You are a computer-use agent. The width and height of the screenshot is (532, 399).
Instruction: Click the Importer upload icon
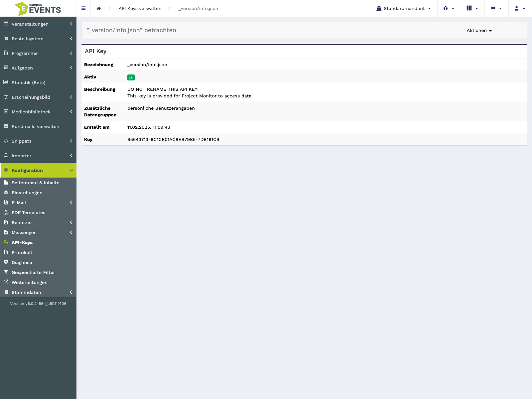pyautogui.click(x=6, y=155)
